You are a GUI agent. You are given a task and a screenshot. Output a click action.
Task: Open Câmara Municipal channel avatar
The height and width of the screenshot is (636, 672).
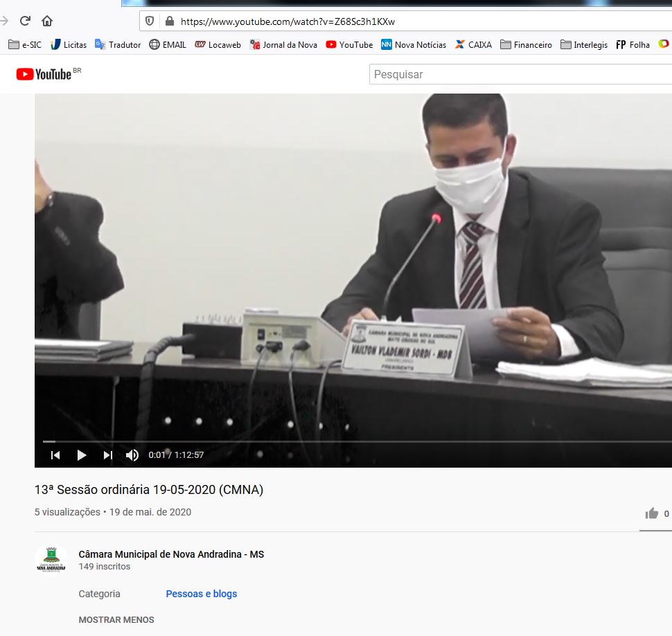(51, 560)
